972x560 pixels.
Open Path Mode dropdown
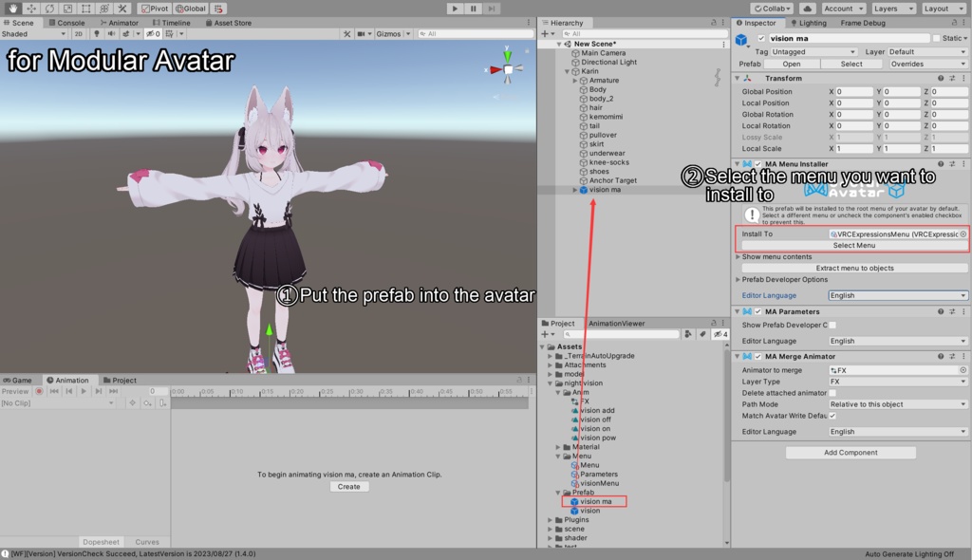click(898, 404)
